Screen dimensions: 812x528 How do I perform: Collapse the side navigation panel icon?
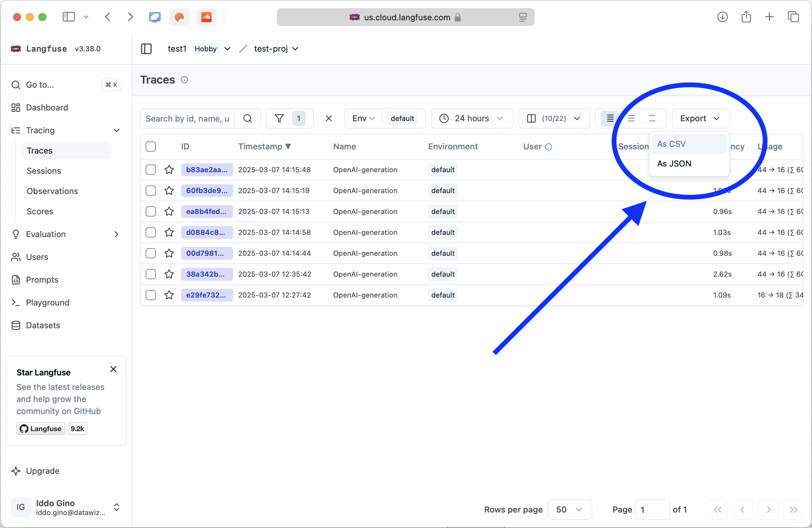tap(146, 49)
